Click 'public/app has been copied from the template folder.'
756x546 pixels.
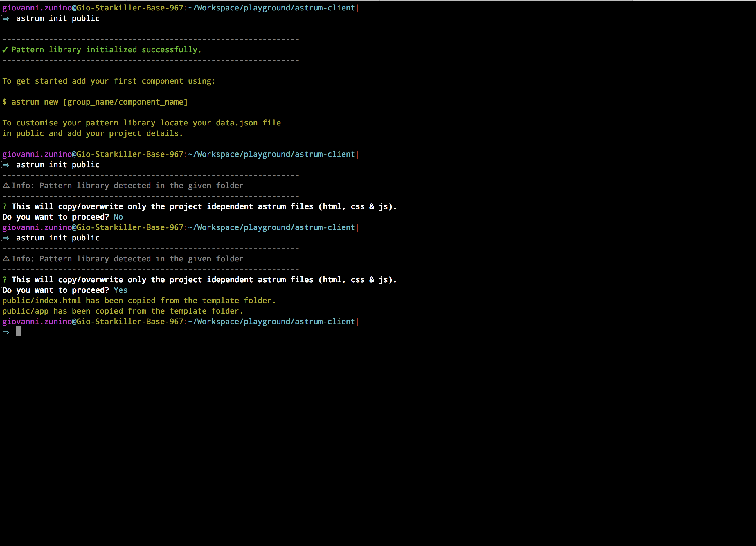123,311
